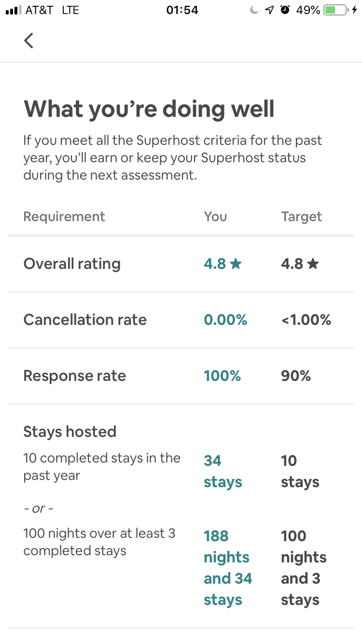Tap your 0.00% cancellation rate value
The height and width of the screenshot is (644, 362).
coord(225,320)
